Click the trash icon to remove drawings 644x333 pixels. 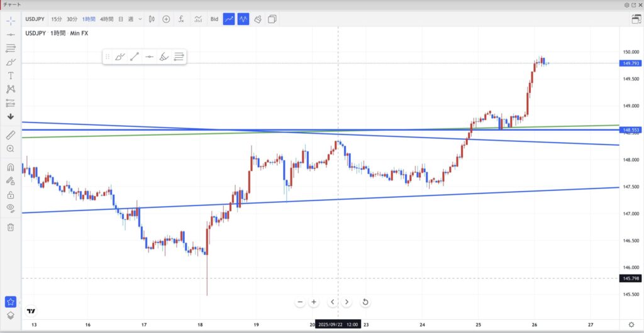(11, 227)
